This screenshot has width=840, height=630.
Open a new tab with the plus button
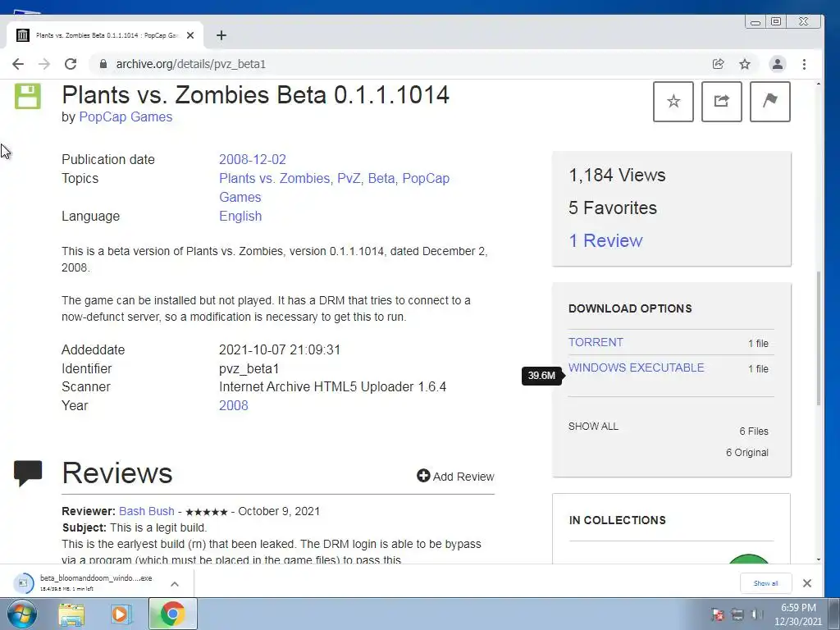(221, 35)
